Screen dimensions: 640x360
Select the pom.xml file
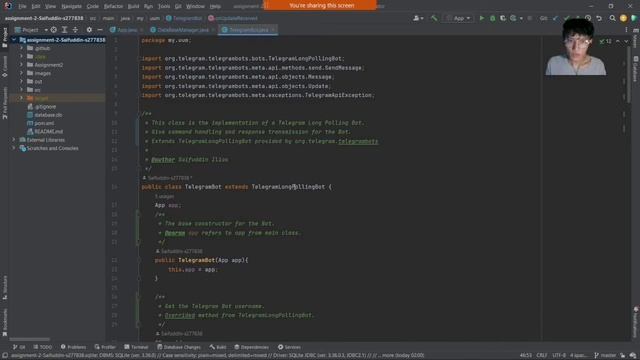pyautogui.click(x=44, y=123)
